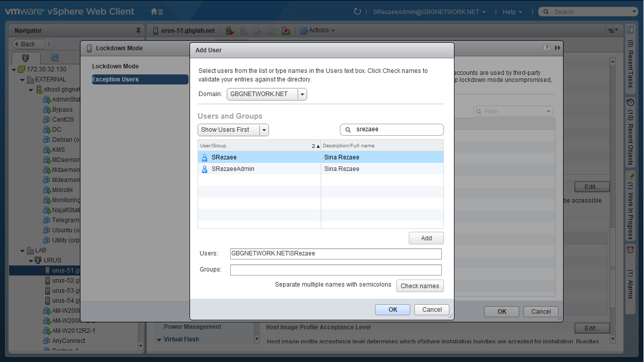The image size is (644, 362).
Task: Click the help icon in Lockdown Mode dialog
Action: coord(546,48)
